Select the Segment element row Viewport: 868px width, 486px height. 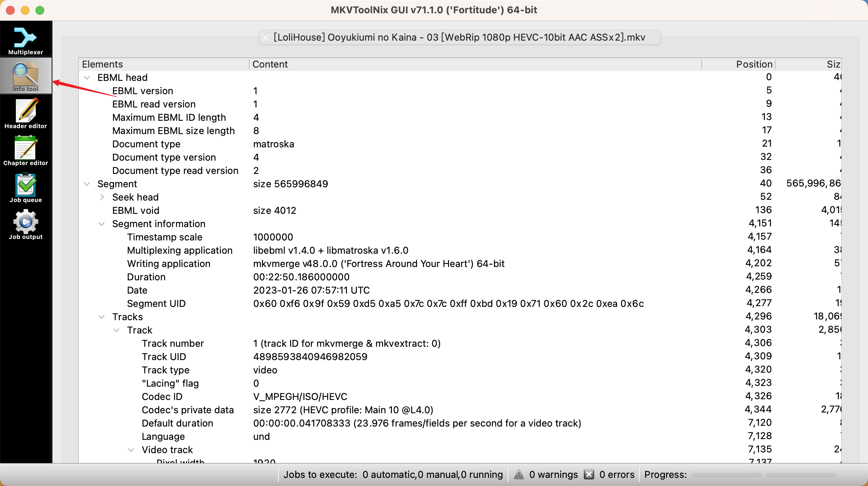pos(117,184)
